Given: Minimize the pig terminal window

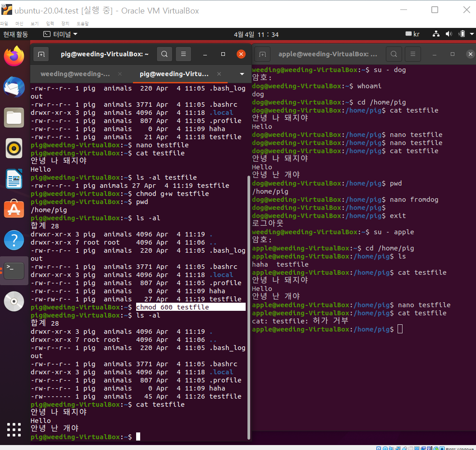Looking at the screenshot, I should pyautogui.click(x=205, y=55).
